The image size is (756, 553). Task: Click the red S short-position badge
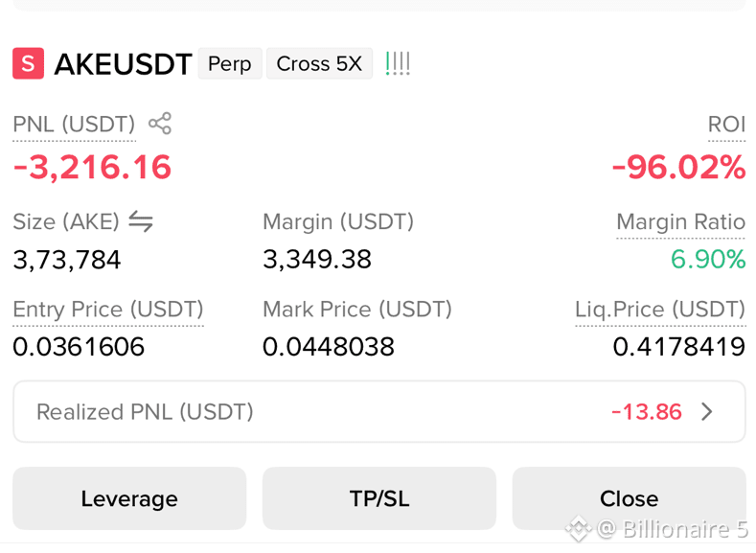(x=28, y=63)
